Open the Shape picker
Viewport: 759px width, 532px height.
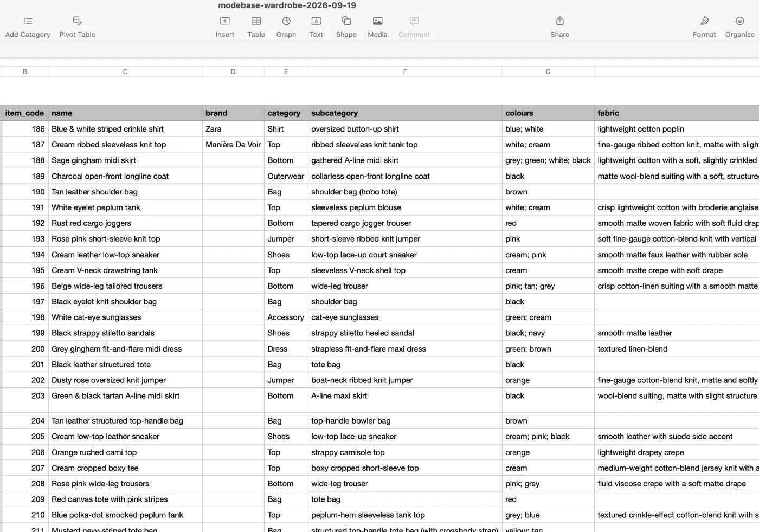[x=346, y=21]
